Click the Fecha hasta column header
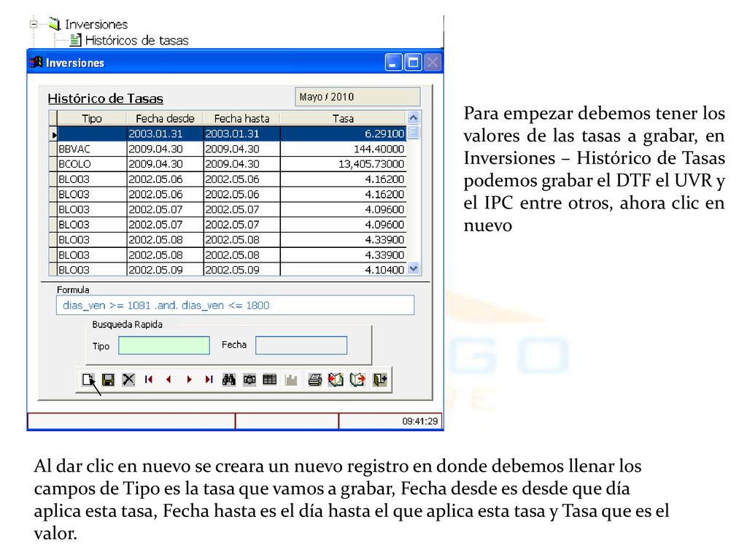747x560 pixels. 241,118
